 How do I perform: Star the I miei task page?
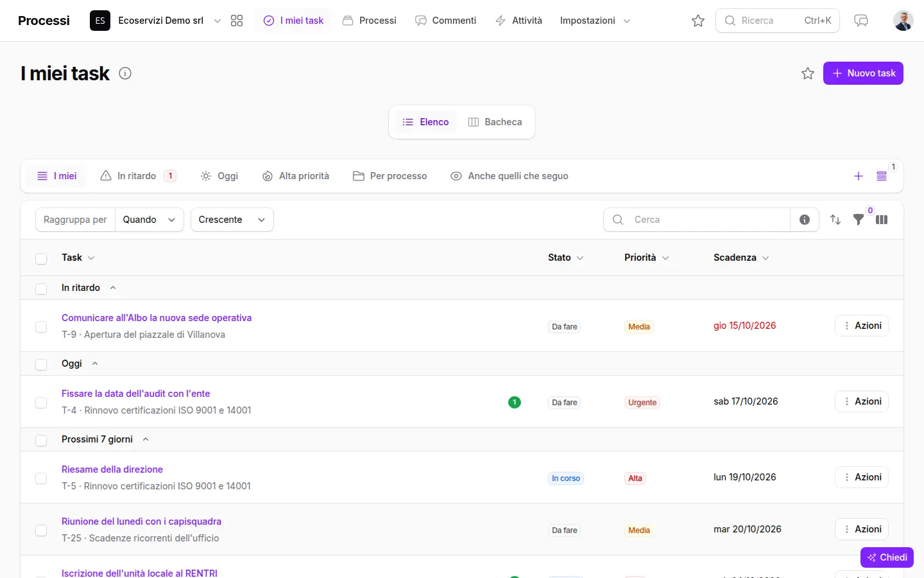pos(808,73)
